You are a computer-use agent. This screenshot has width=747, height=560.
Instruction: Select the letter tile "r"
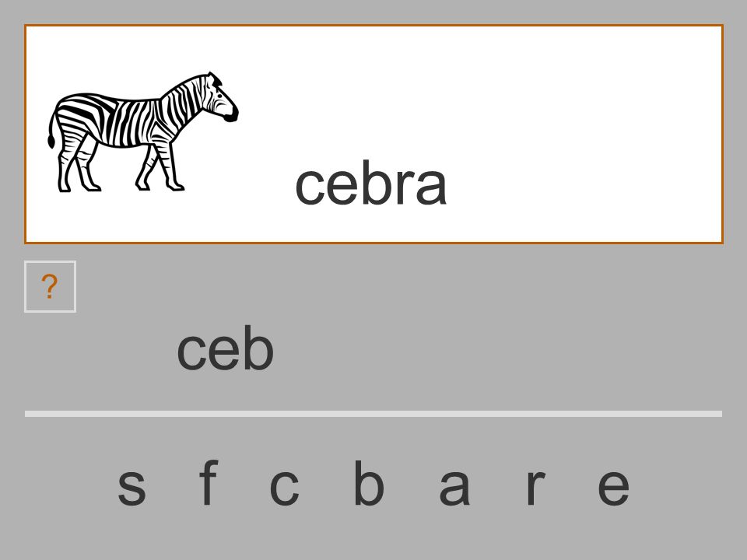(536, 487)
